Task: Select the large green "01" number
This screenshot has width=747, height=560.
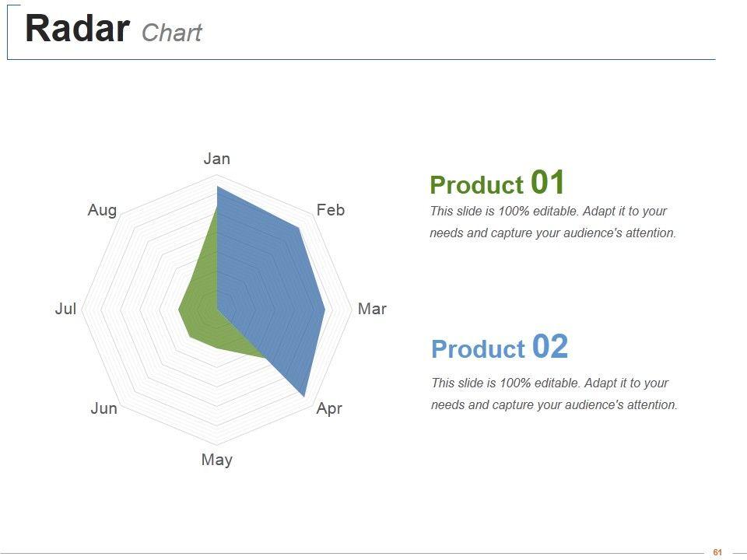Action: 548,183
